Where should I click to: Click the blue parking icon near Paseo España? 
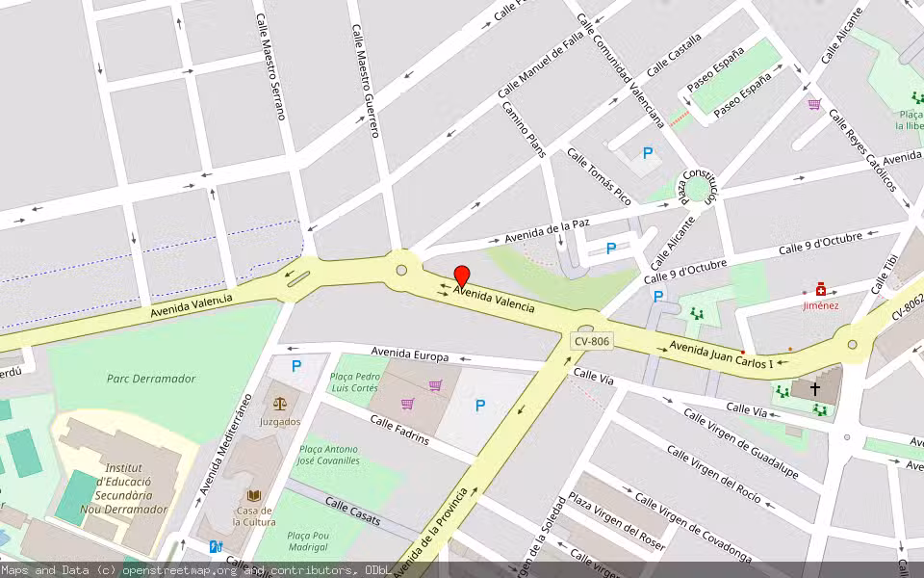(x=648, y=151)
